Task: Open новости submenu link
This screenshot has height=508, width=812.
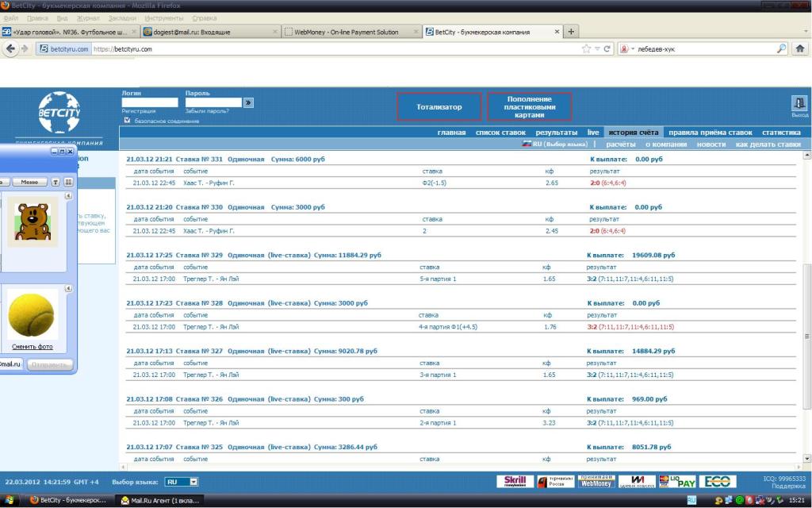Action: tap(711, 144)
